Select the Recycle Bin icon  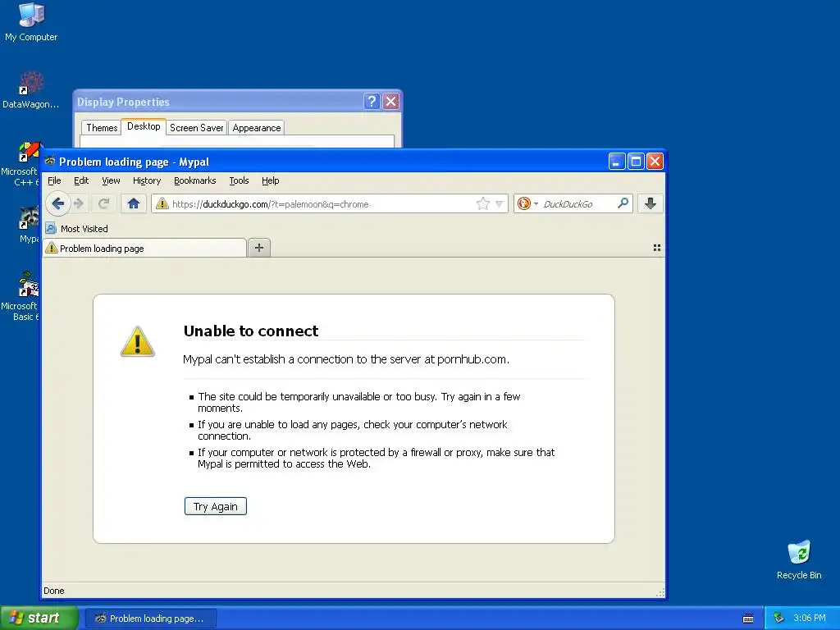tap(799, 559)
